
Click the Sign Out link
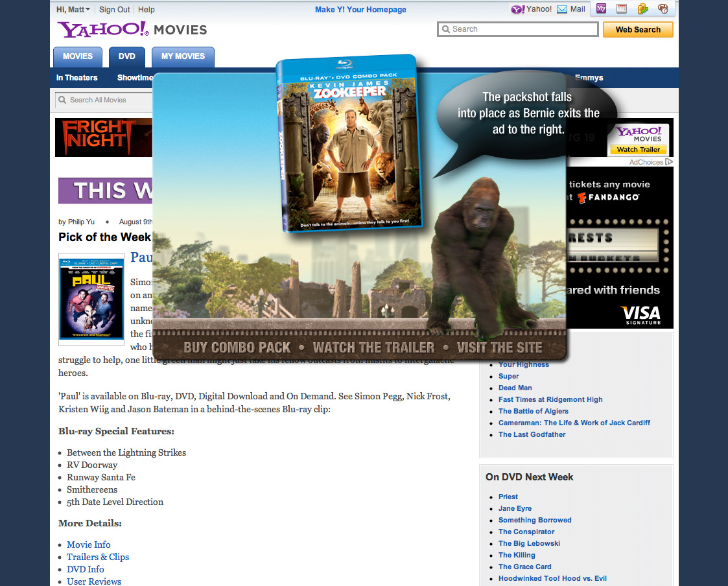click(114, 9)
